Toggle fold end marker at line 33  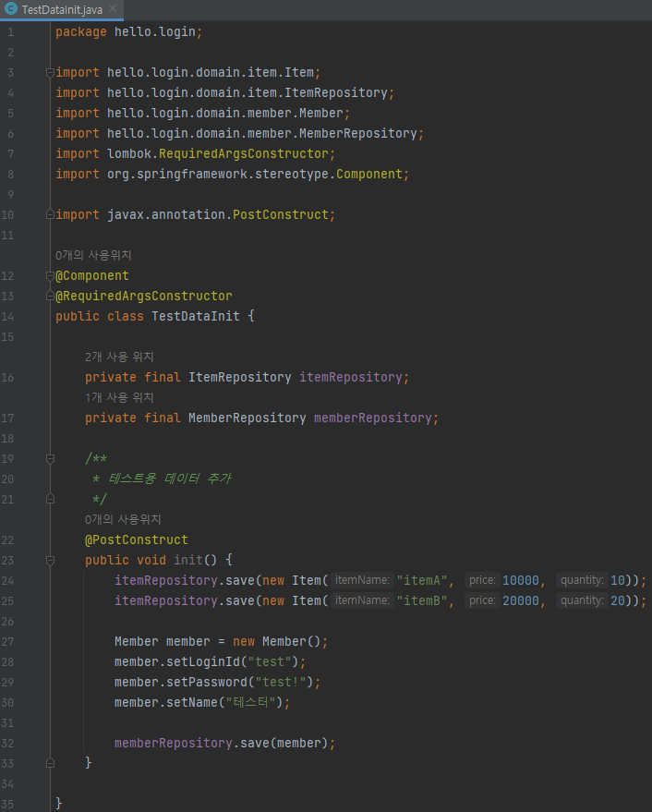50,763
